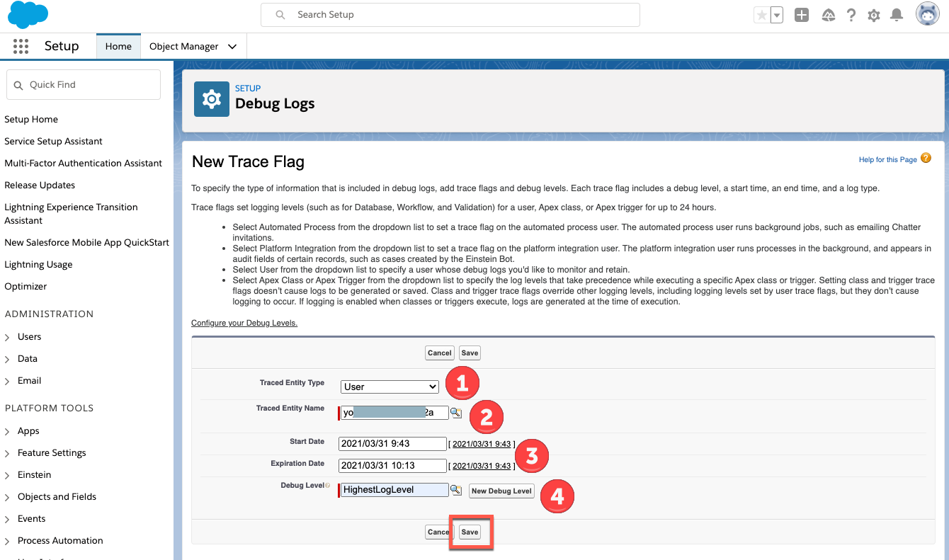Click the Favorites star icon

coord(761,15)
